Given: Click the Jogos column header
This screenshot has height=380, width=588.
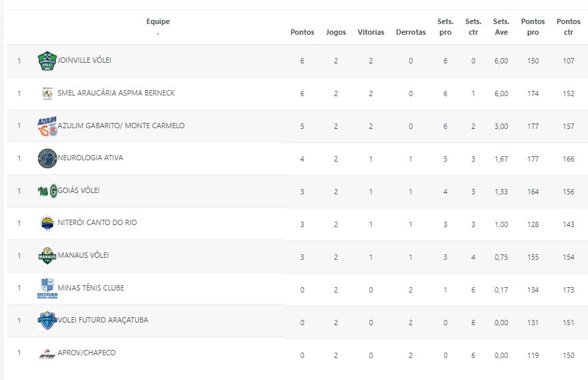Looking at the screenshot, I should tap(336, 33).
